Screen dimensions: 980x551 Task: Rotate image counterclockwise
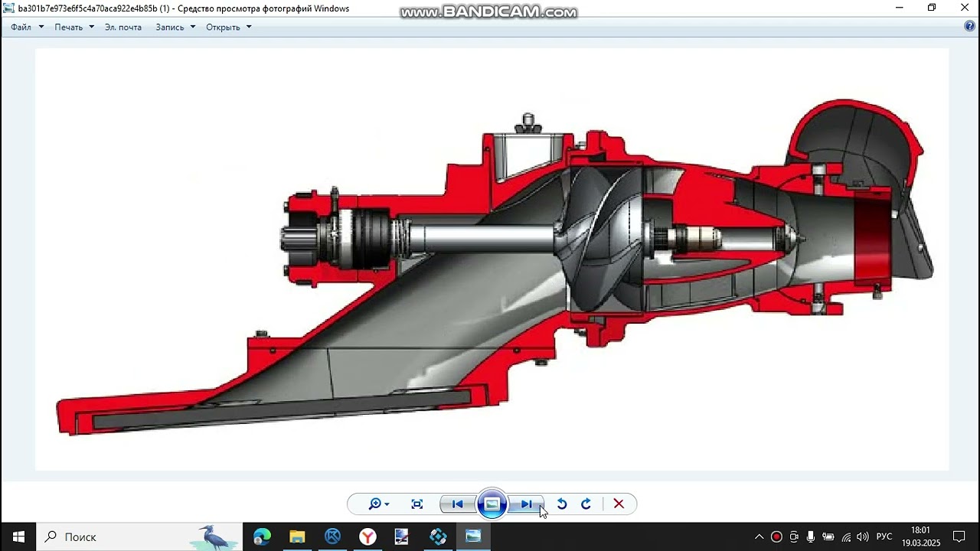[x=561, y=504]
